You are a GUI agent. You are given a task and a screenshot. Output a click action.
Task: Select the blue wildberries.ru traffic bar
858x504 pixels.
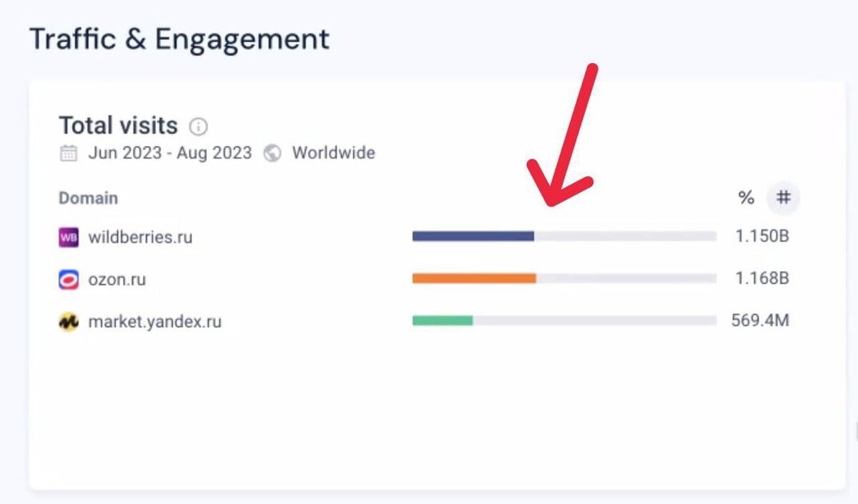click(473, 237)
